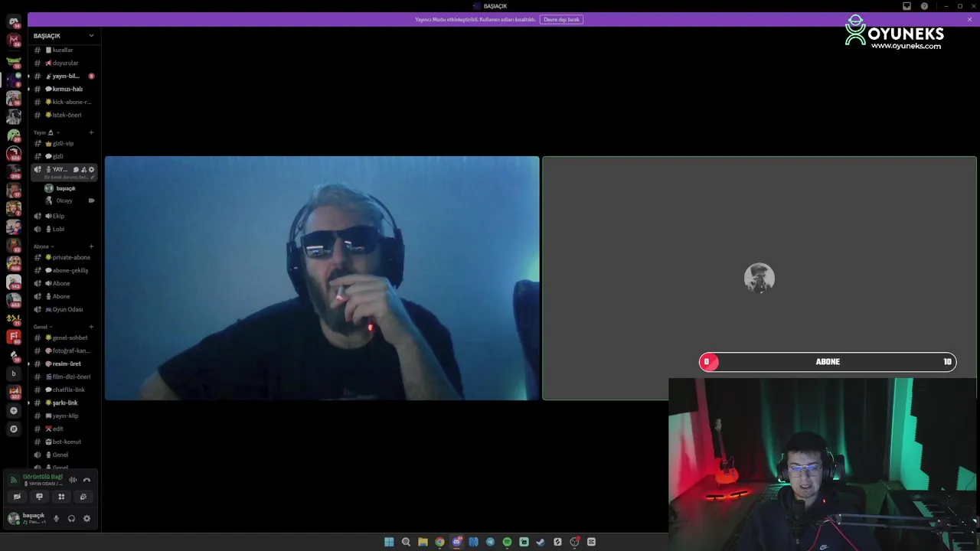
Task: Share your screen from voice panel
Action: click(x=39, y=497)
